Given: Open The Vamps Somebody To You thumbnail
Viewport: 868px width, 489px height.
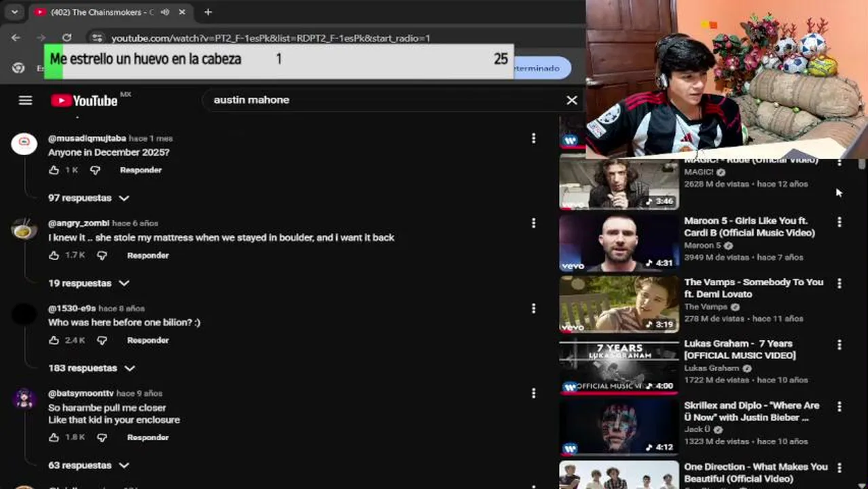Looking at the screenshot, I should 619,304.
